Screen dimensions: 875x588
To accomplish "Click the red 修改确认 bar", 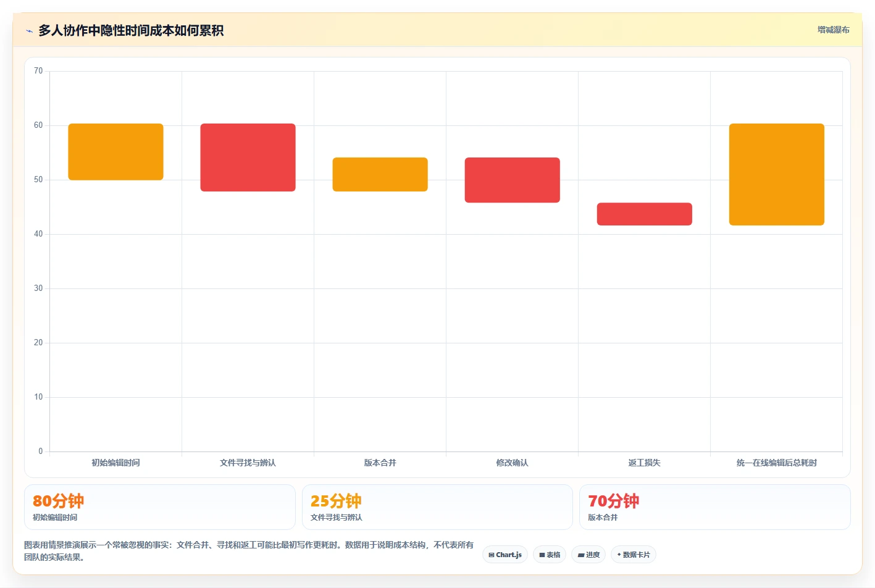I will click(512, 180).
